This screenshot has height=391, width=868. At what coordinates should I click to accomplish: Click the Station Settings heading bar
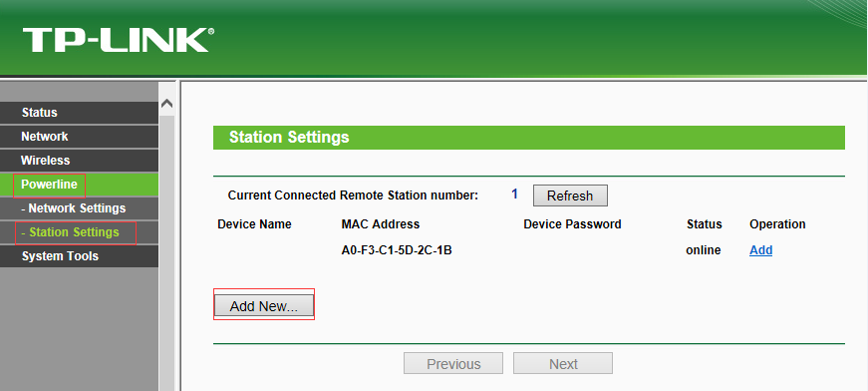(528, 138)
